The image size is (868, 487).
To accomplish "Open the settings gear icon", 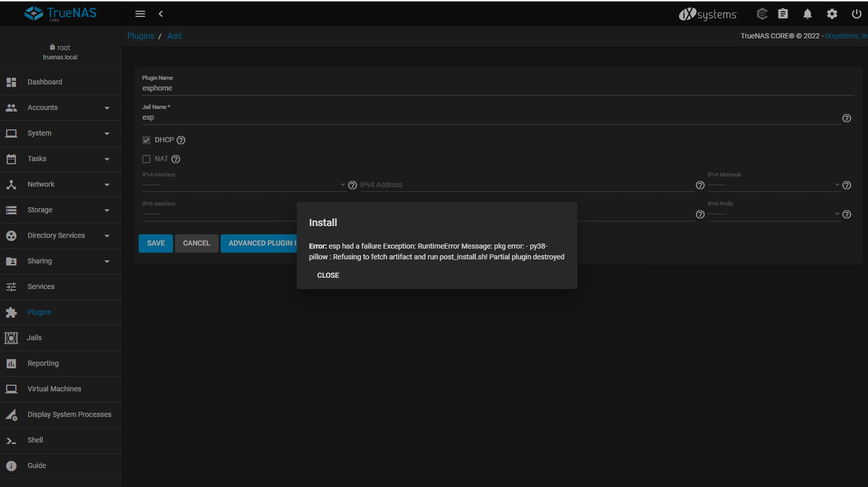I will (832, 14).
